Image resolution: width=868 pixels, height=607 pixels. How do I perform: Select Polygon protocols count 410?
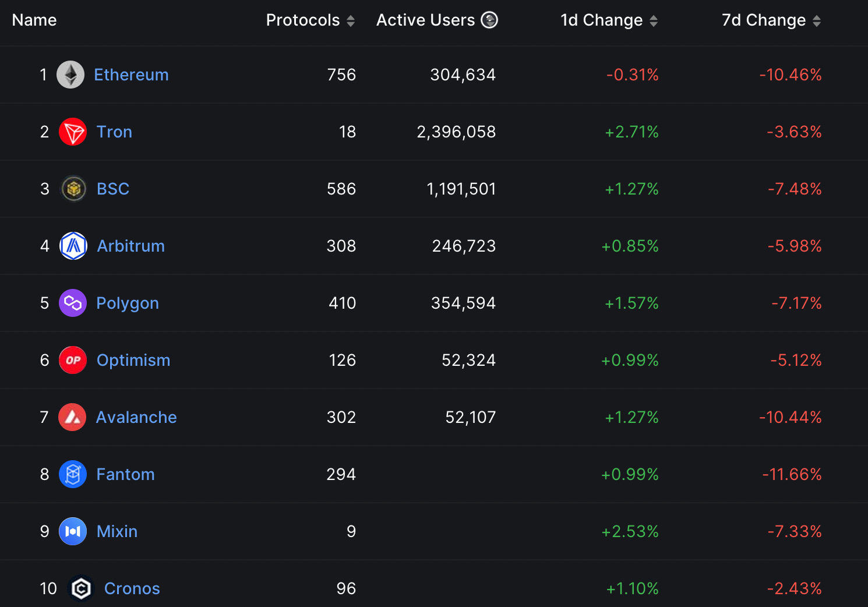click(x=343, y=303)
